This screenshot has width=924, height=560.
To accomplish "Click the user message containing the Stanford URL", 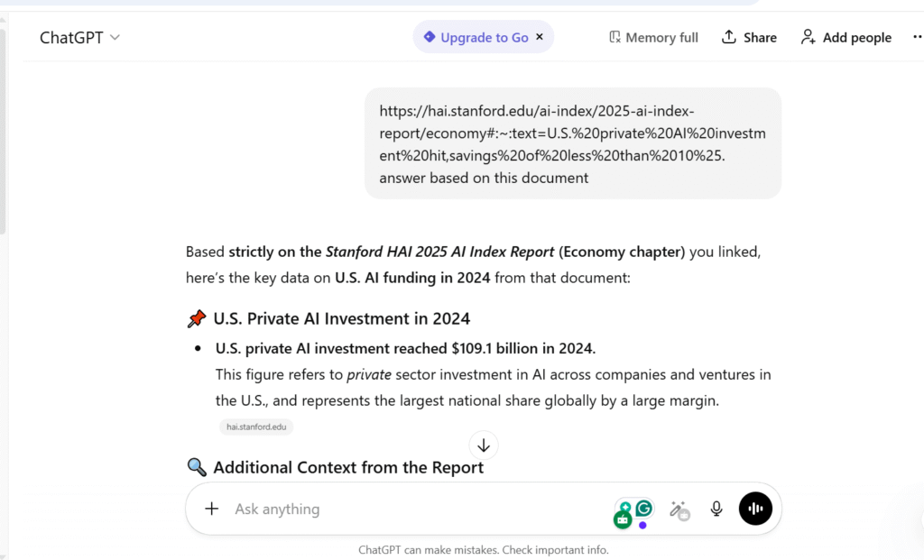I will click(573, 143).
